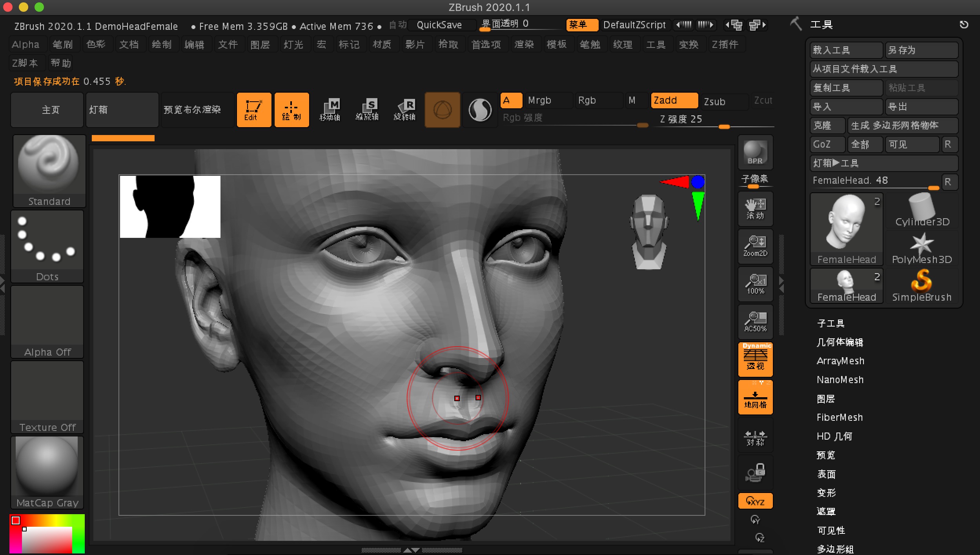
Task: Select the Zoom2D tool
Action: click(x=755, y=246)
